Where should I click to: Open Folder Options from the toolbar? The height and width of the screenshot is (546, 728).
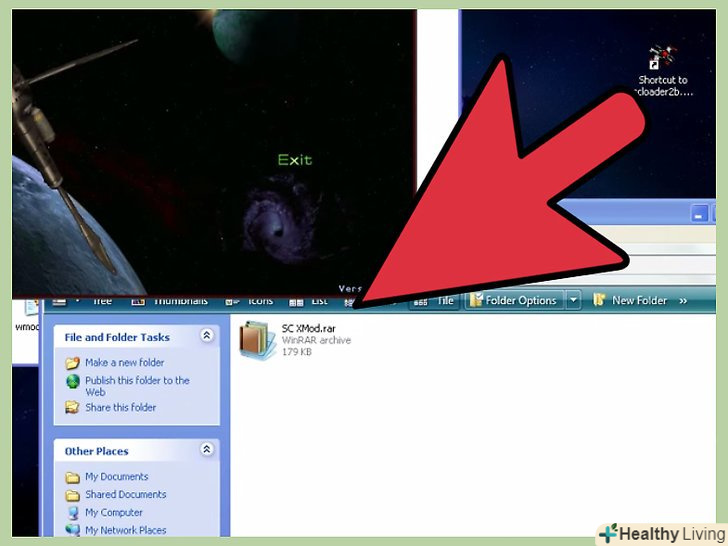513,300
